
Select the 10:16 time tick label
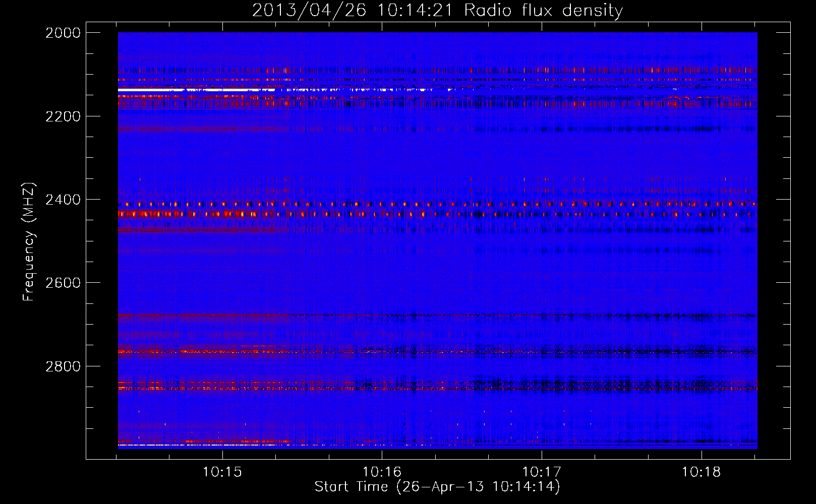coord(382,472)
